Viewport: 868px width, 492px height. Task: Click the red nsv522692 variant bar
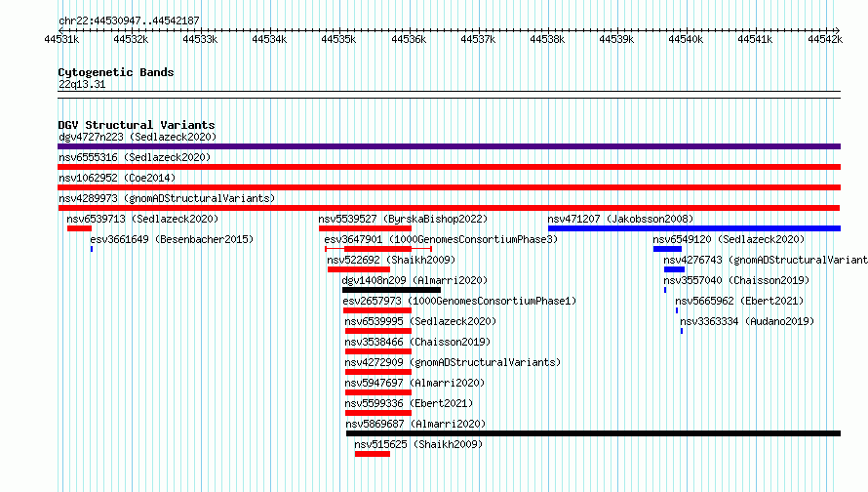pyautogui.click(x=359, y=269)
